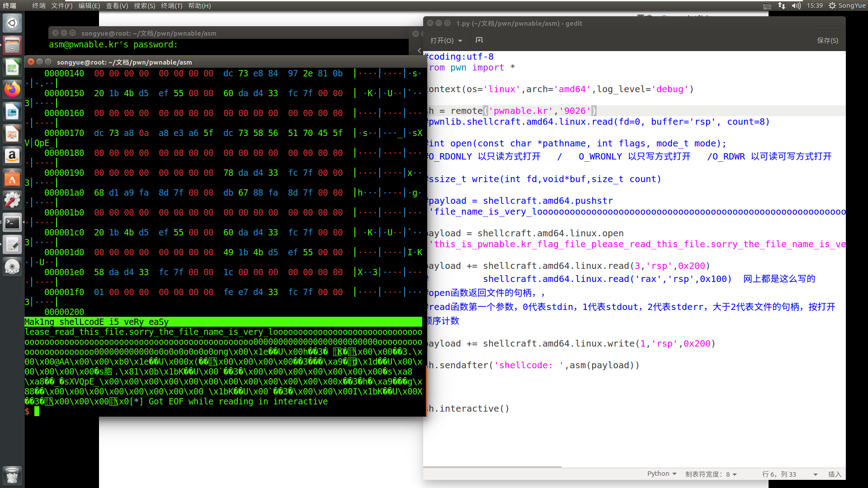Open LibreOffice Calc from the launcher
Viewport: 868px width, 488px height.
tap(12, 67)
